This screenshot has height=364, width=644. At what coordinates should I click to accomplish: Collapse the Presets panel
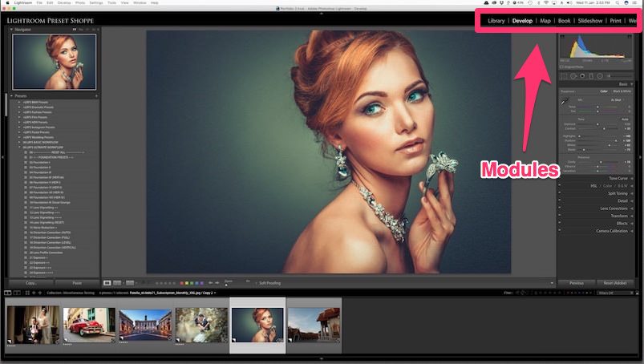coord(11,96)
